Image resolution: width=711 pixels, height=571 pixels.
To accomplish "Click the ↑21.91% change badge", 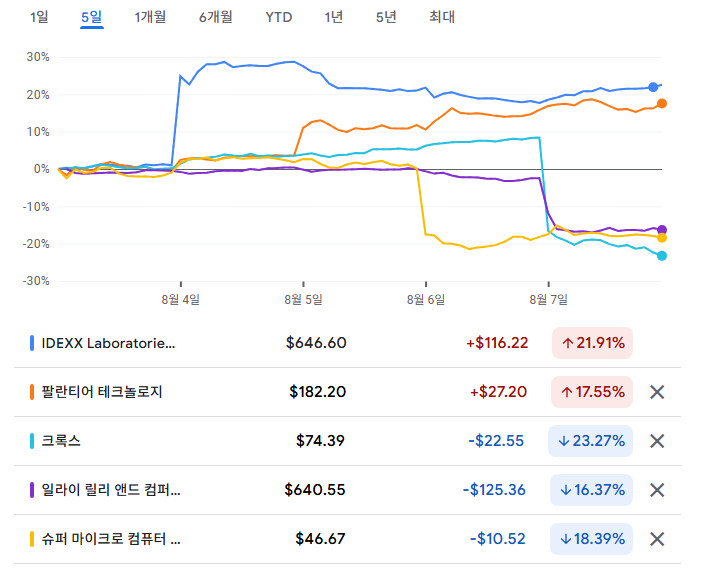I will tap(592, 343).
